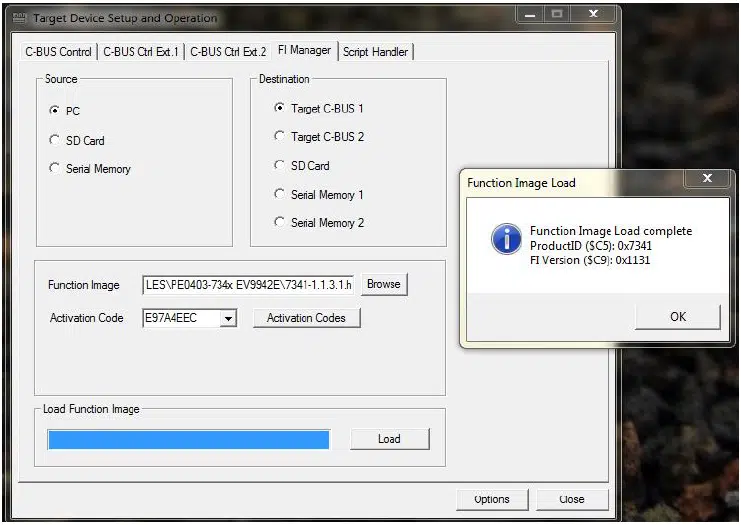Image resolution: width=741 pixels, height=525 pixels.
Task: Select SD Card as the source
Action: [54, 140]
